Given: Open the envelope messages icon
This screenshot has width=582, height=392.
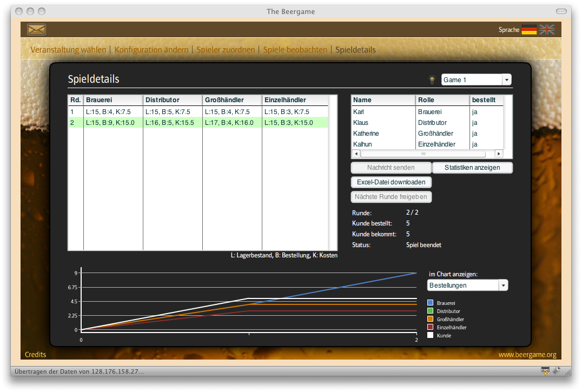Looking at the screenshot, I should click(36, 29).
